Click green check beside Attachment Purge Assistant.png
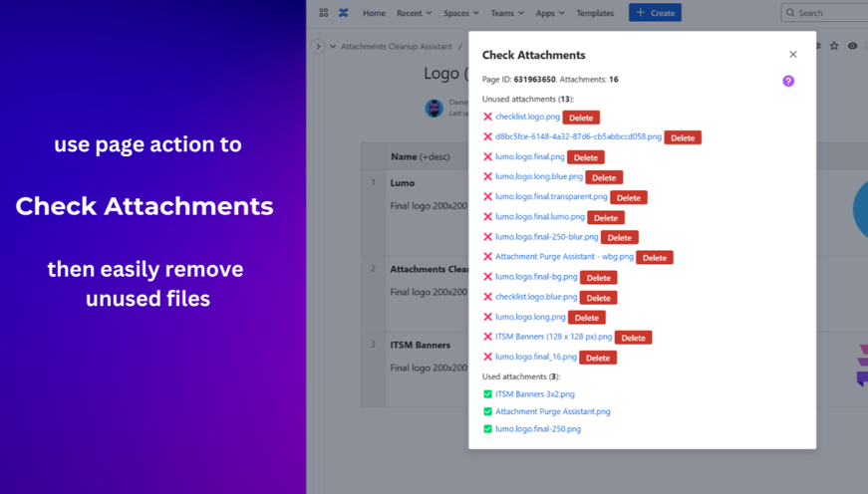 tap(487, 411)
